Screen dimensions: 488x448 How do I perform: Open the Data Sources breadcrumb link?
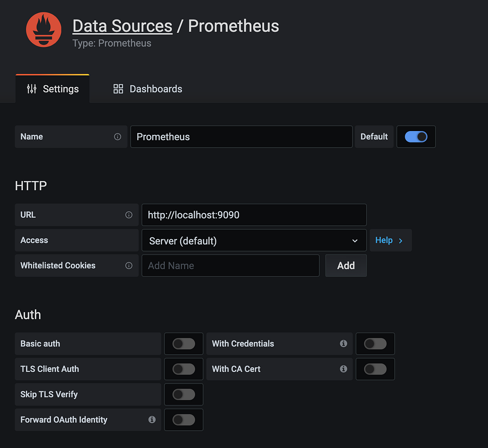pyautogui.click(x=122, y=26)
